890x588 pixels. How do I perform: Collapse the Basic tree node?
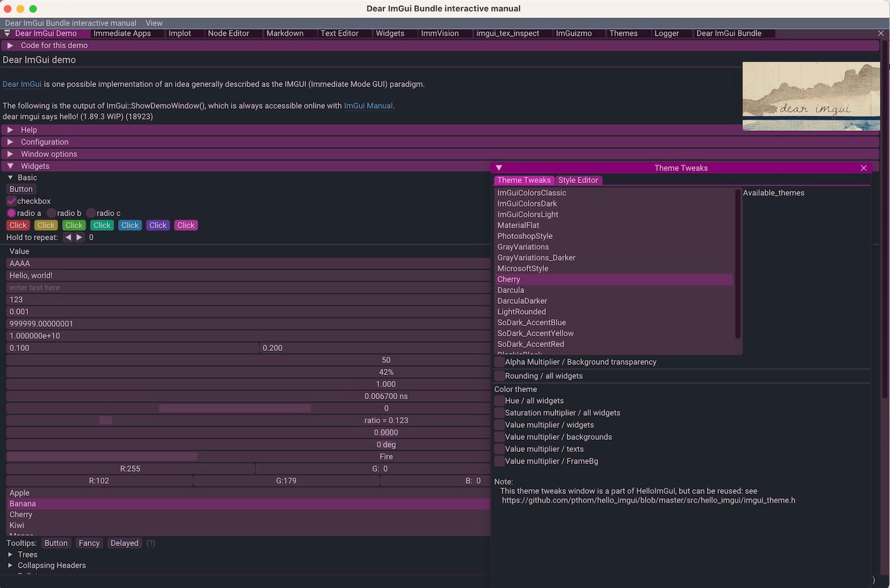10,177
